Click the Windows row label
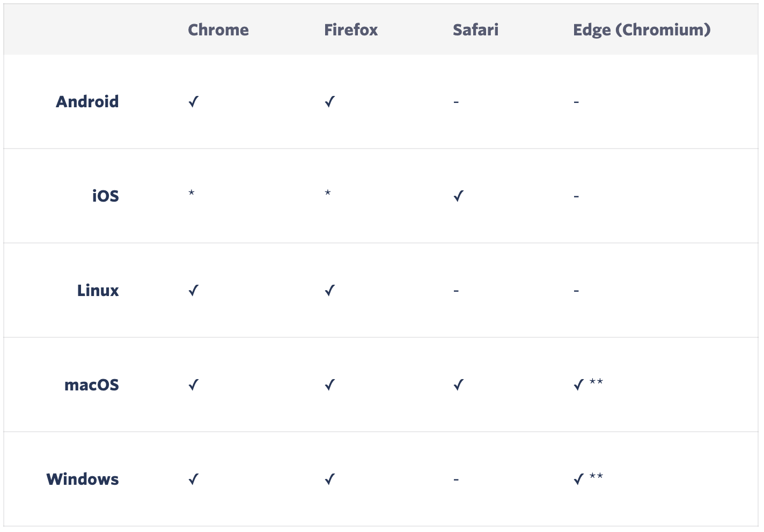Screen dimensions: 764x532 point(83,479)
